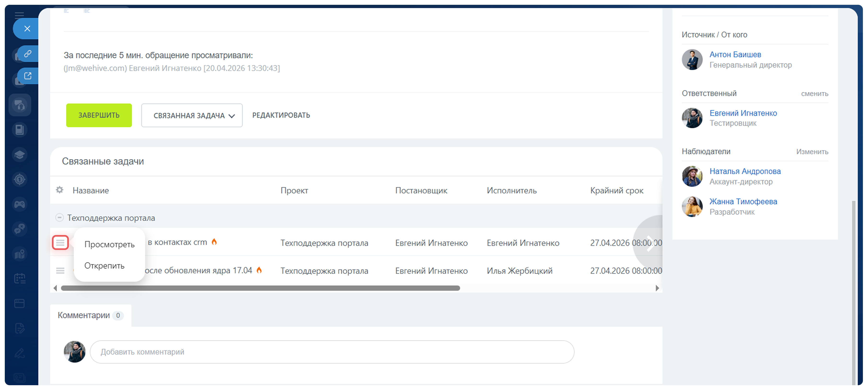Viewport: 868px width, 390px height.
Task: Collapse the Техподдержка портала group
Action: pos(59,218)
